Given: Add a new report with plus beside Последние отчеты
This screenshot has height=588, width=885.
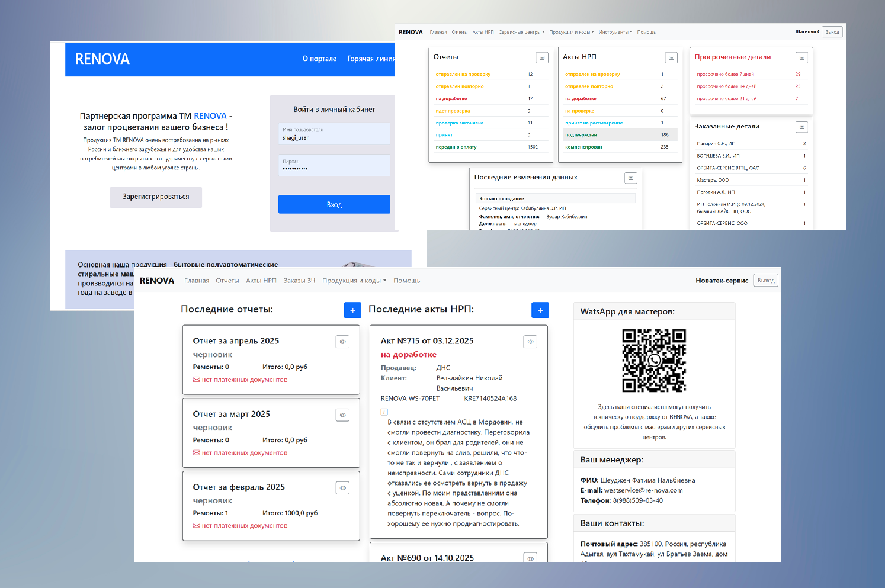Looking at the screenshot, I should 352,310.
